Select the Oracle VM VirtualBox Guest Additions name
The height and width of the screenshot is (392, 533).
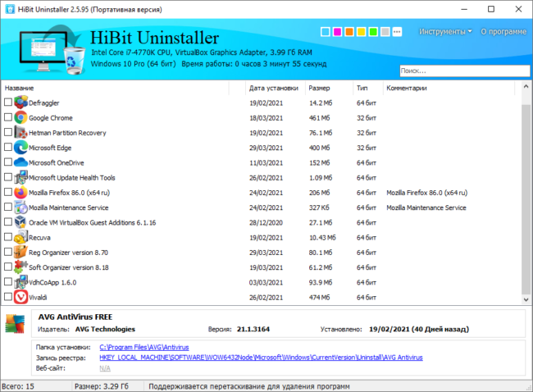(92, 222)
